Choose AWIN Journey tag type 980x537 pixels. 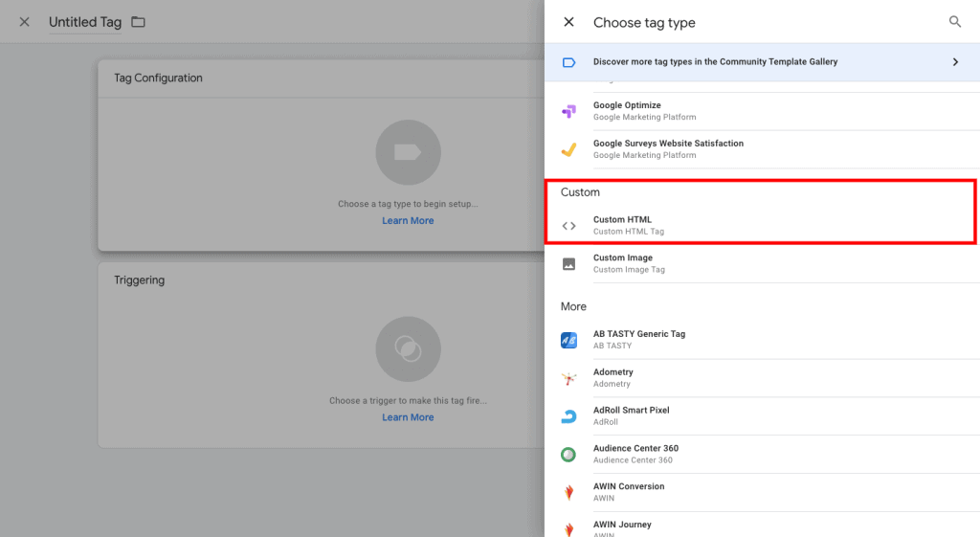pyautogui.click(x=762, y=526)
